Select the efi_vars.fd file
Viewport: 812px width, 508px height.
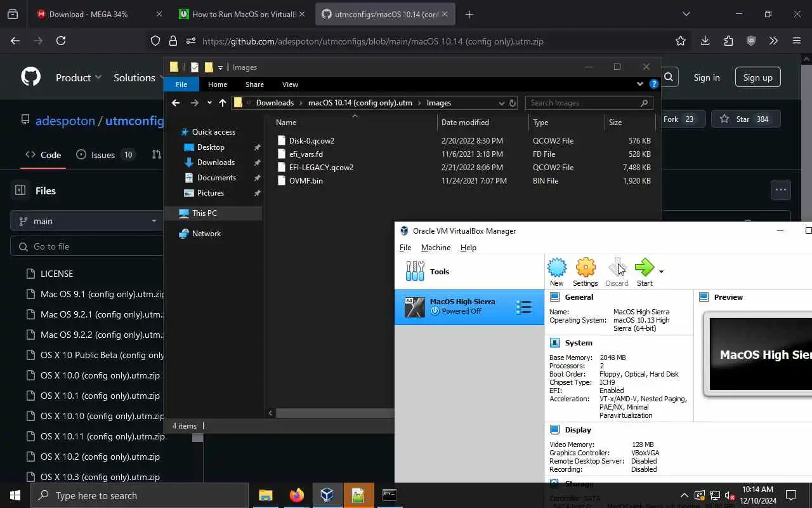tap(306, 154)
